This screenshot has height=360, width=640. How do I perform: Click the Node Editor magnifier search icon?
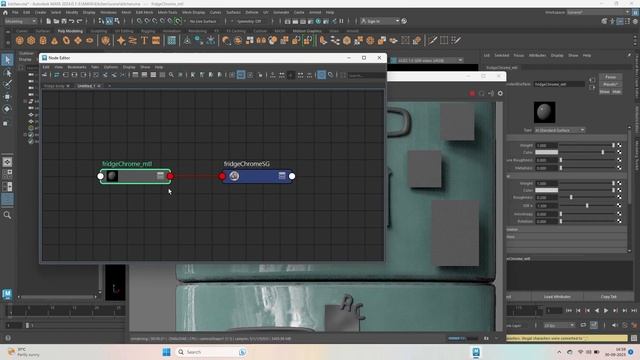coord(171,75)
